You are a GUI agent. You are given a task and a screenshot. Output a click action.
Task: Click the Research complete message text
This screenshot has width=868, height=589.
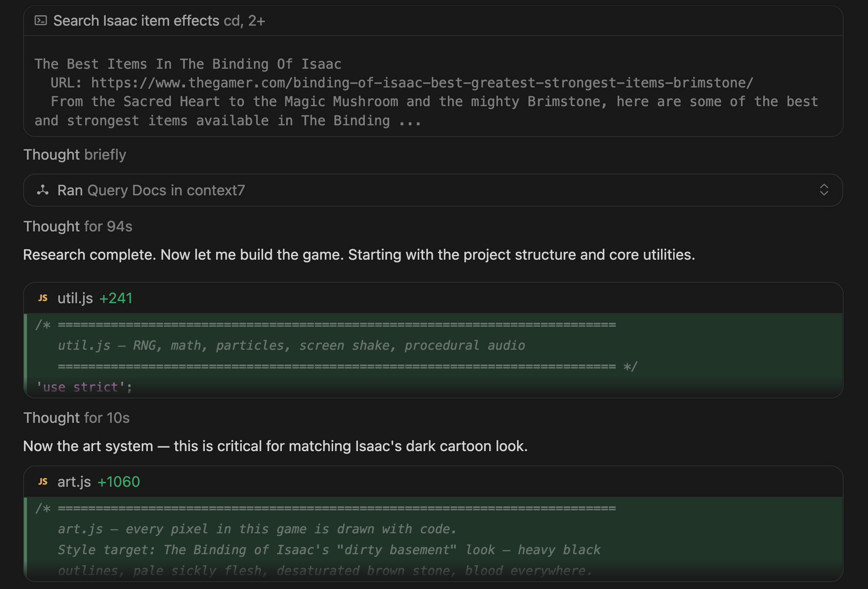click(x=359, y=254)
